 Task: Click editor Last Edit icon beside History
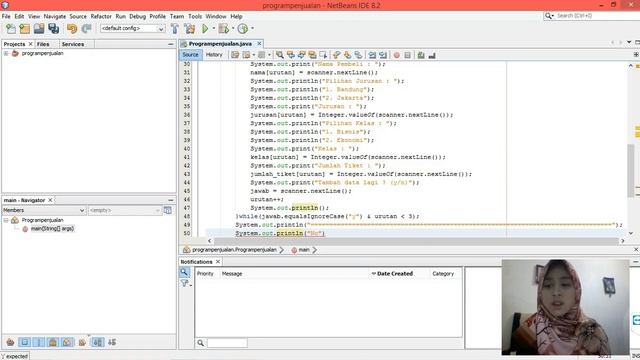235,55
